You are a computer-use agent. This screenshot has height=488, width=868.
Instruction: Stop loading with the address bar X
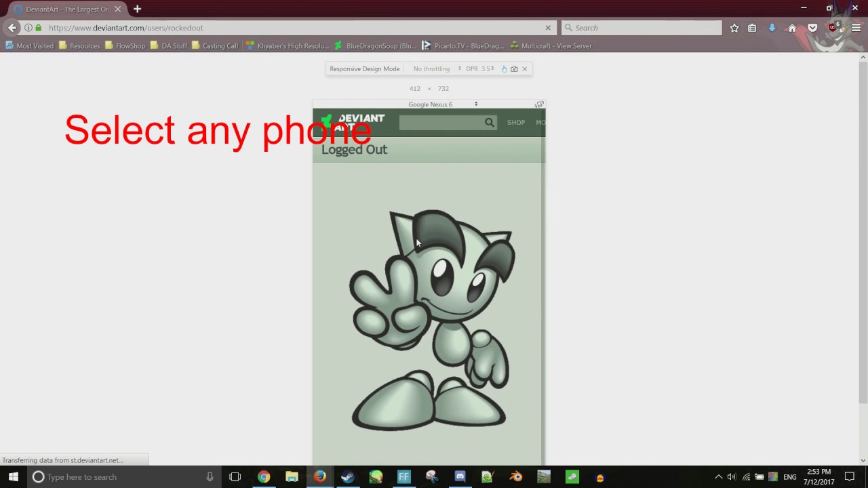(x=548, y=28)
